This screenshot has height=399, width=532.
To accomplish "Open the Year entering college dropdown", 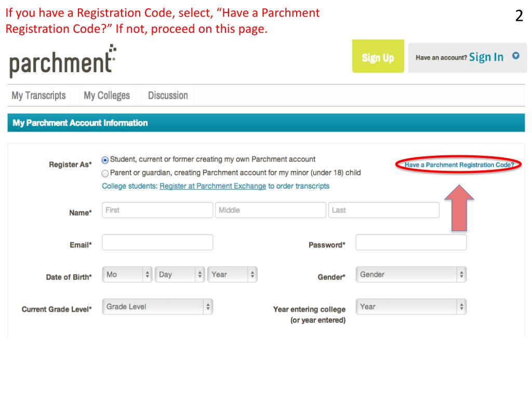I will click(410, 307).
